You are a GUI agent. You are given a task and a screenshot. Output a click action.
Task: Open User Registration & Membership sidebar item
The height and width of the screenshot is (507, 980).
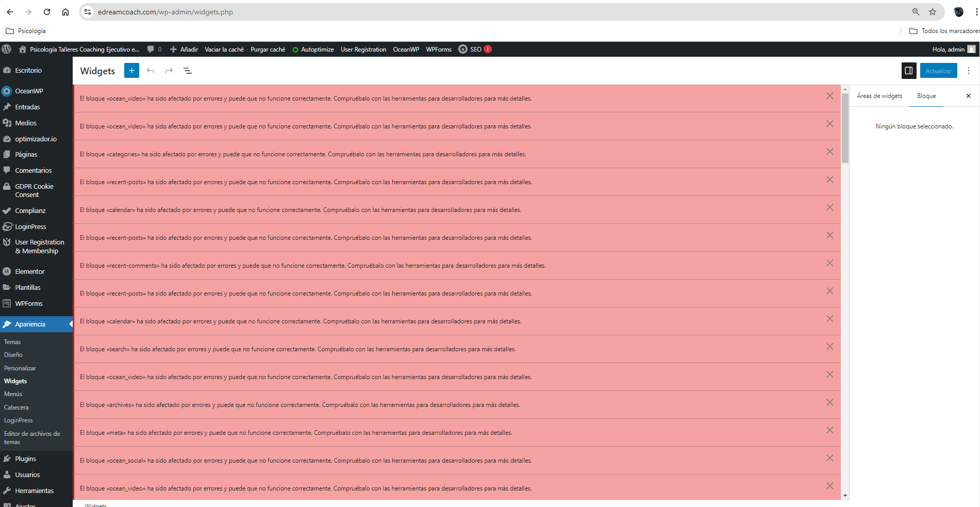click(x=39, y=247)
